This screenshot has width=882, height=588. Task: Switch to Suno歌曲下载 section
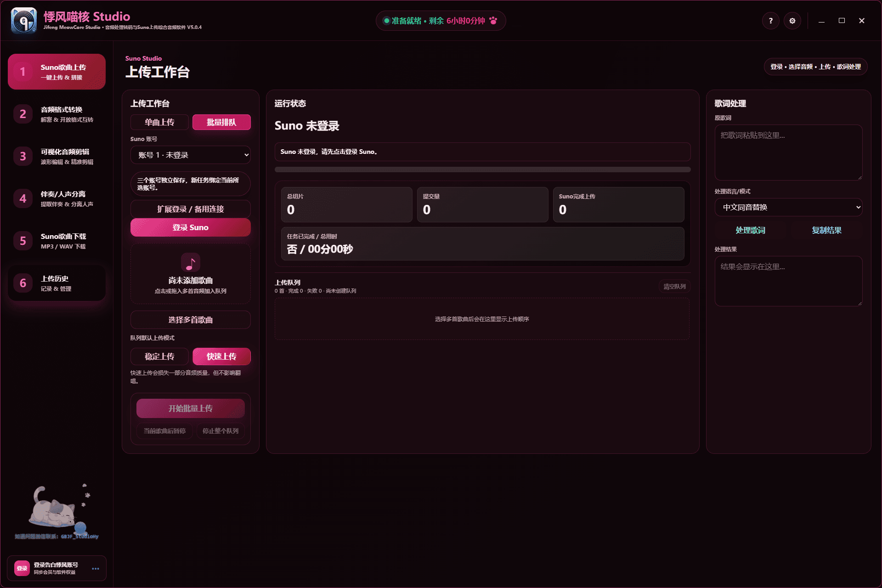click(x=57, y=241)
